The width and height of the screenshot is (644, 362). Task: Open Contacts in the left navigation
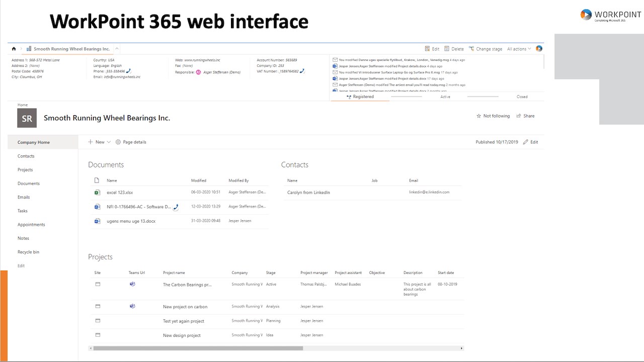(26, 156)
